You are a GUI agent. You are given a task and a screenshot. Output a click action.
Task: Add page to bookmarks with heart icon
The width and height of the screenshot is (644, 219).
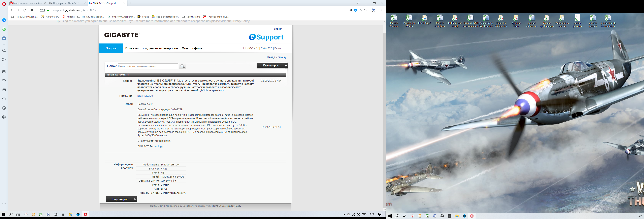point(366,10)
